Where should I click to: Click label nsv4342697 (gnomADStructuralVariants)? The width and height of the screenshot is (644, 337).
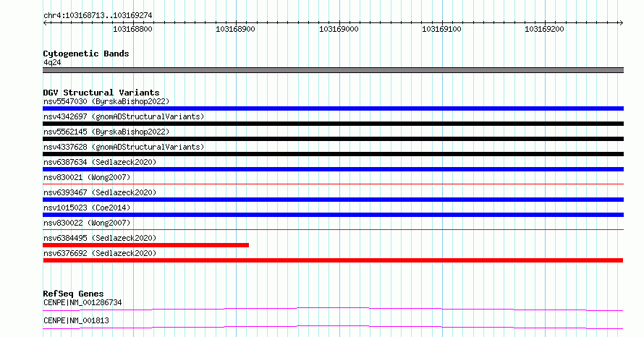tap(124, 116)
